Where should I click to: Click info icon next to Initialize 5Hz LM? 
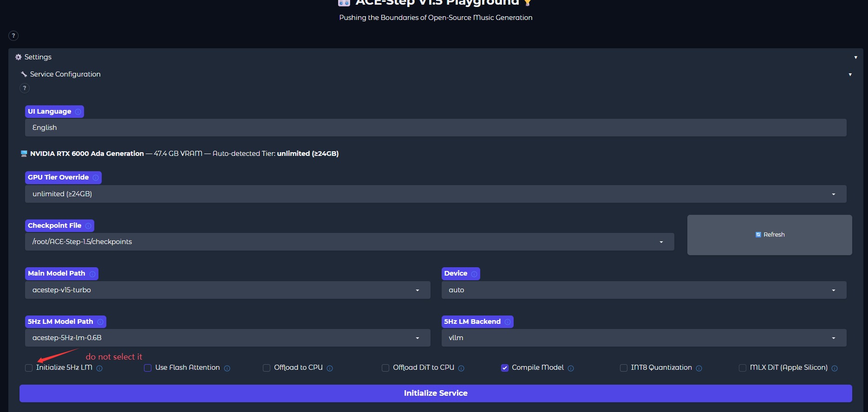(x=99, y=368)
